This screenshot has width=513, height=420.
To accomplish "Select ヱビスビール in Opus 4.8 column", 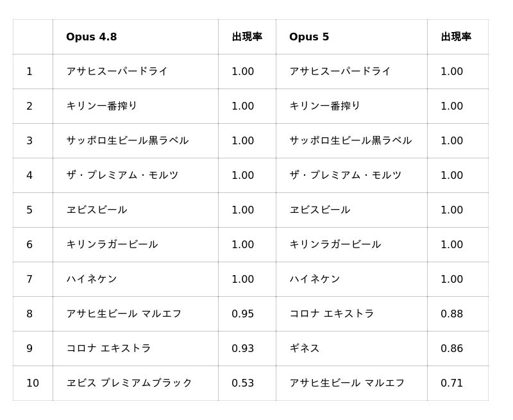I will tap(97, 210).
